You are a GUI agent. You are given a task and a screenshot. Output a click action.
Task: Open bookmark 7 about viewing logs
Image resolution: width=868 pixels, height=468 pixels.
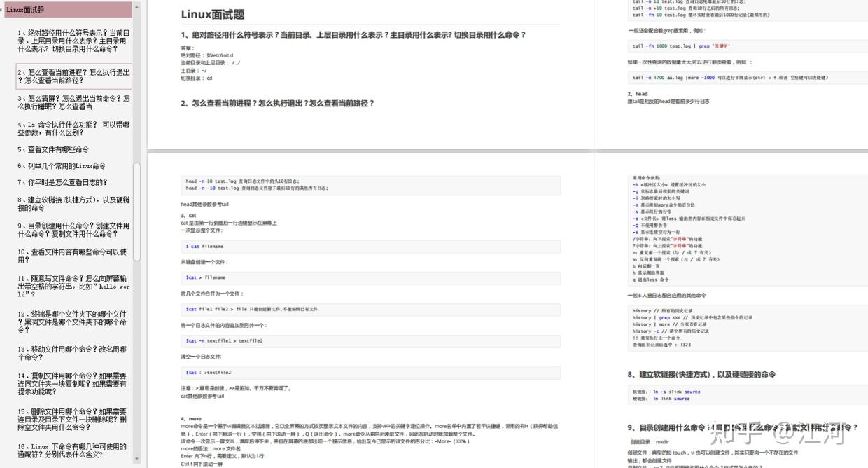click(60, 182)
